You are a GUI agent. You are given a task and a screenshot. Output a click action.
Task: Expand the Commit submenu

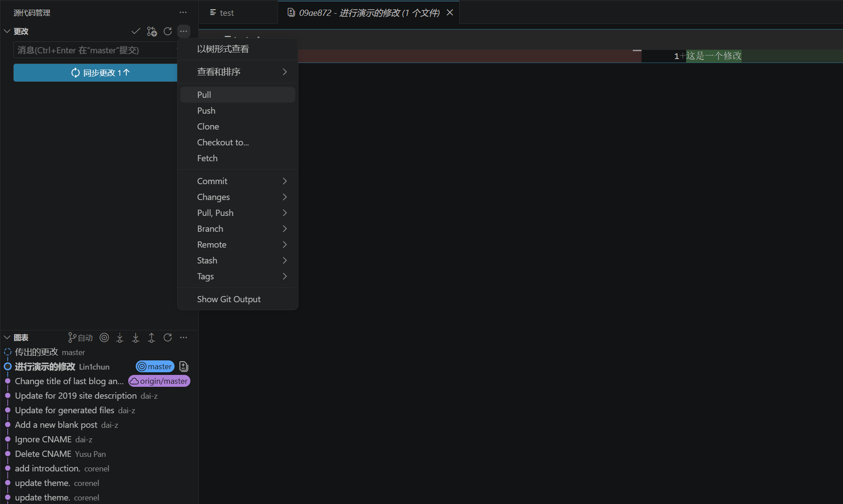238,181
